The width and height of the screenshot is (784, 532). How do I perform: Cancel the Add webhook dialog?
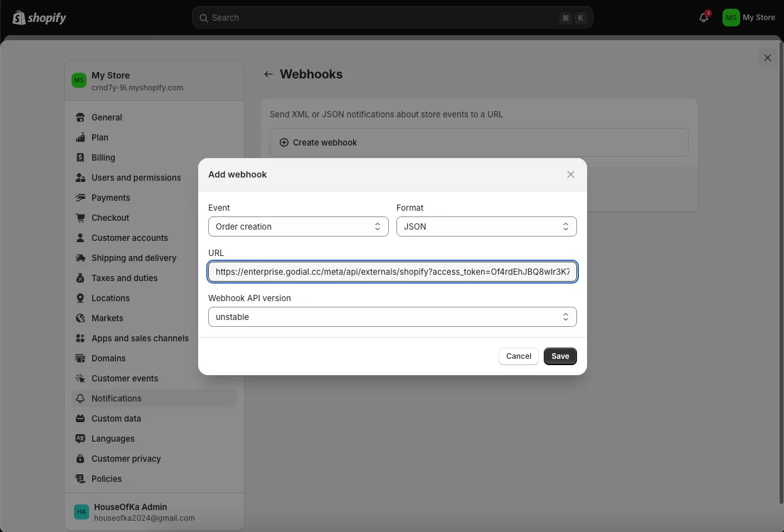[x=519, y=356]
